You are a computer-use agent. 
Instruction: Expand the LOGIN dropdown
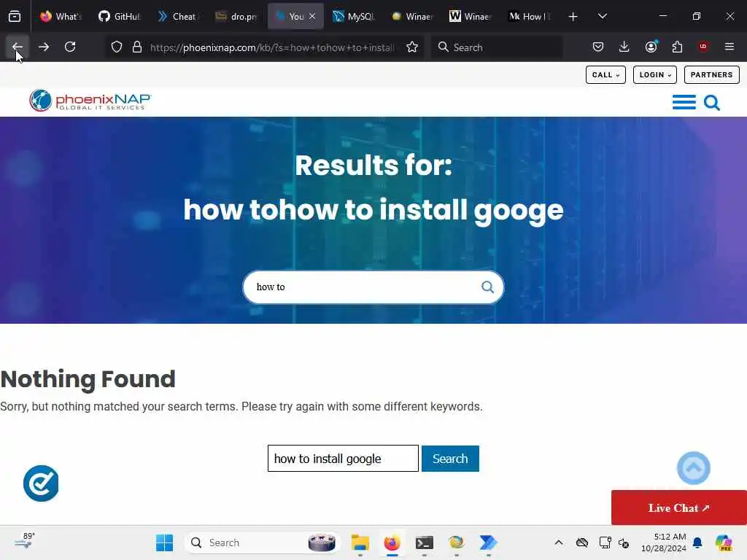coord(654,75)
